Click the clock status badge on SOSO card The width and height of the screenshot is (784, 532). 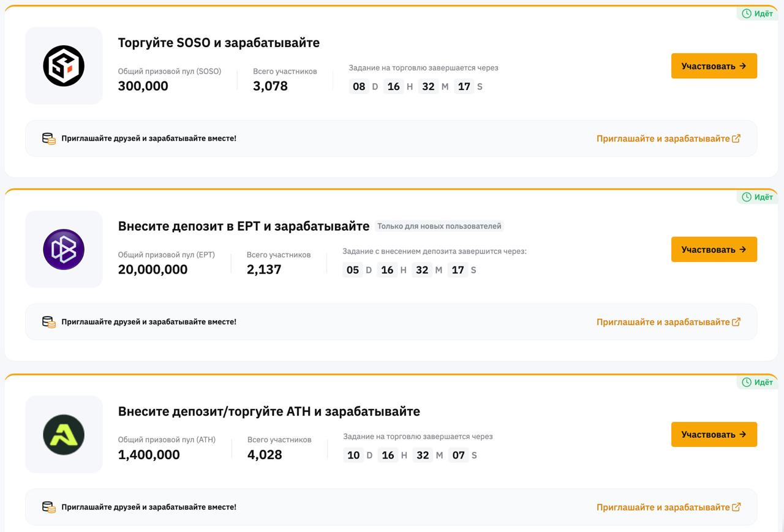[758, 13]
